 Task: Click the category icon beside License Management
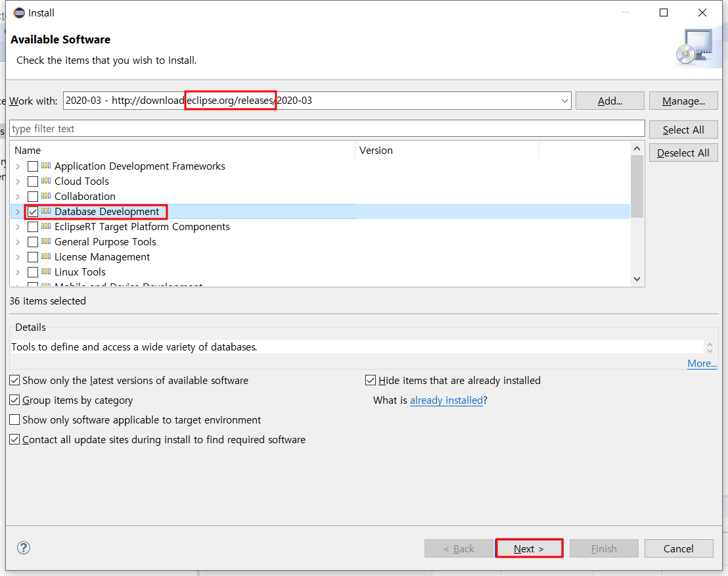(x=46, y=257)
